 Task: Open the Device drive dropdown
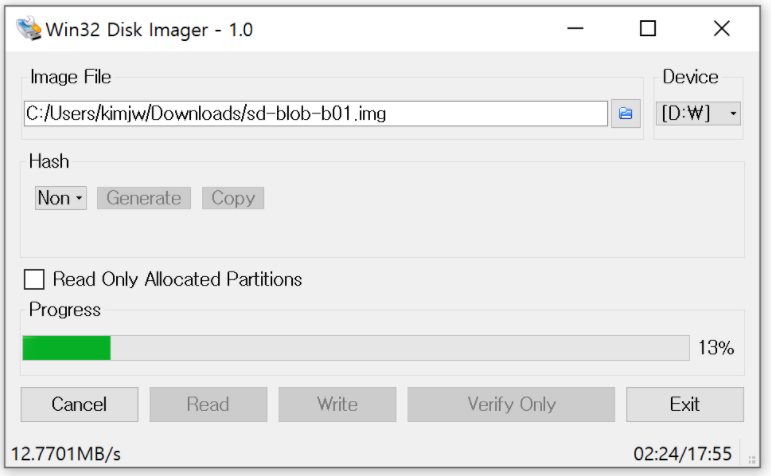(698, 114)
